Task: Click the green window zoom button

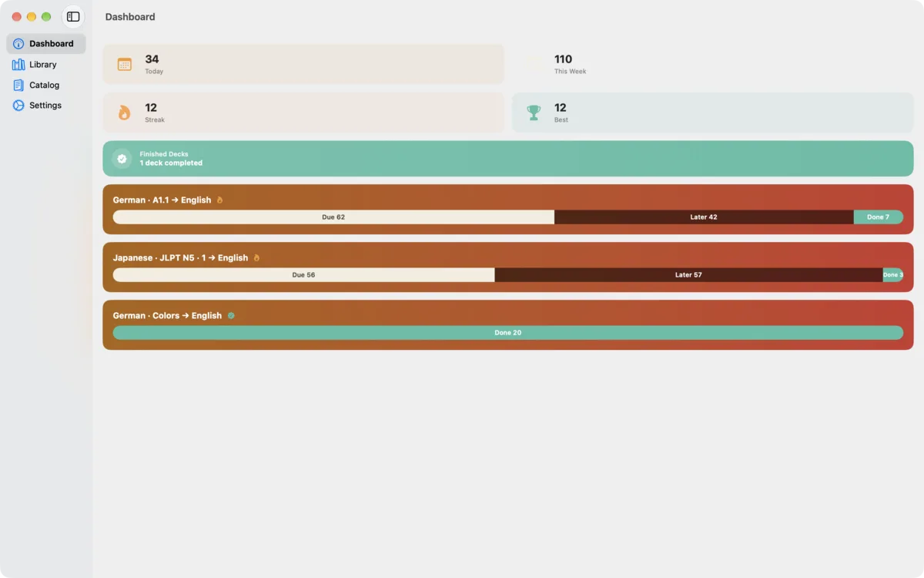Action: pos(46,17)
